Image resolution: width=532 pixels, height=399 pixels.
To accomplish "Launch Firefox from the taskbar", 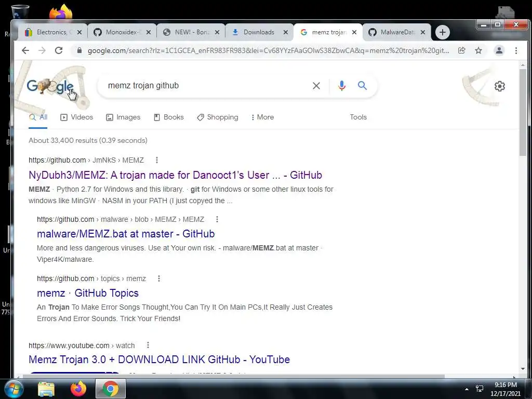I will tap(78, 389).
